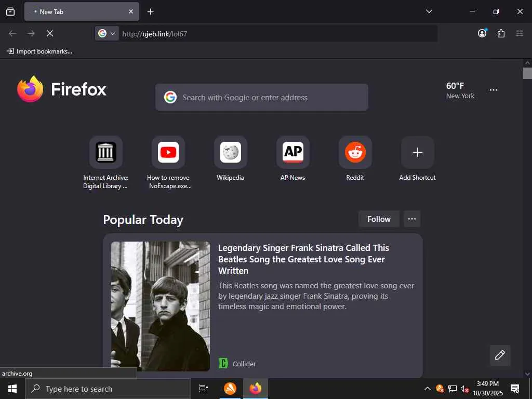Open the Windows Start menu
The width and height of the screenshot is (532, 399).
12,389
